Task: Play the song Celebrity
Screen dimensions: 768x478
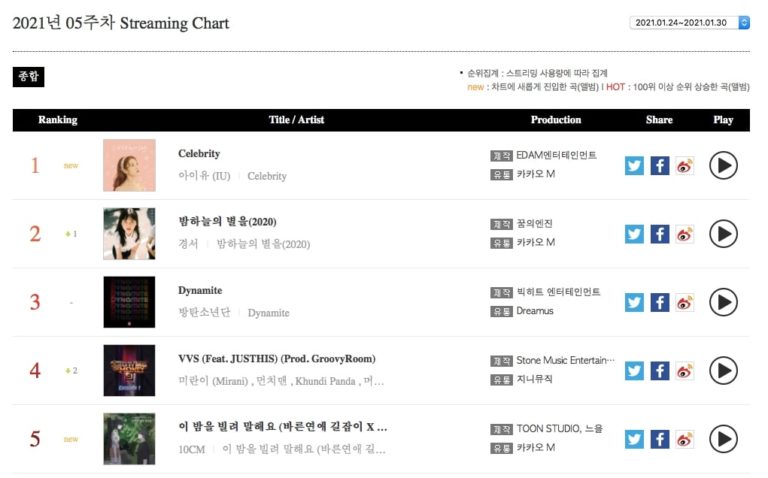Action: [723, 165]
